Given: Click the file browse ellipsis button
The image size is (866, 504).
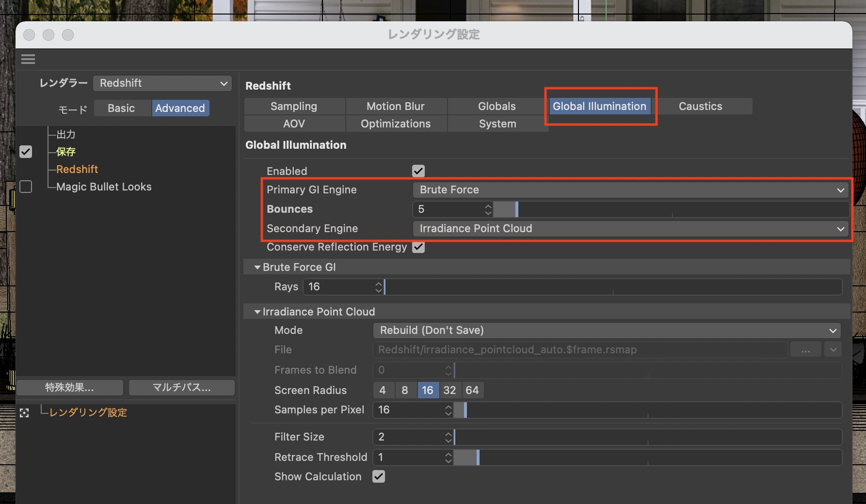Looking at the screenshot, I should pyautogui.click(x=805, y=350).
